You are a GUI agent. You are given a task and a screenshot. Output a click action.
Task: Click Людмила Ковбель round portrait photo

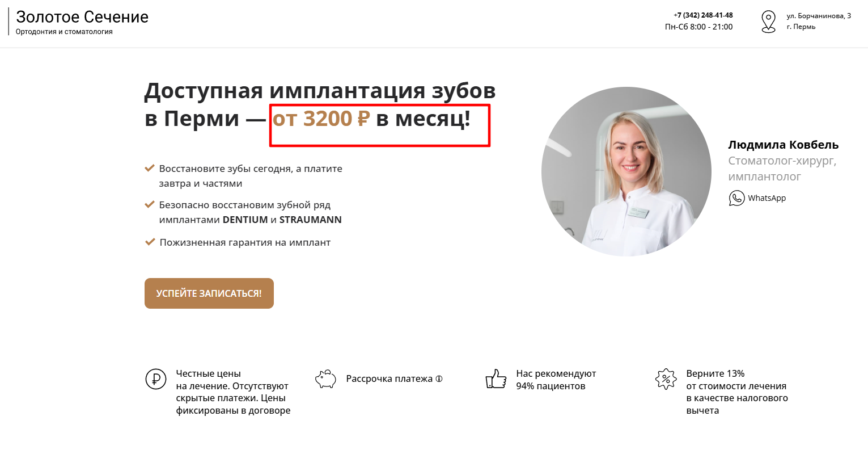[626, 171]
